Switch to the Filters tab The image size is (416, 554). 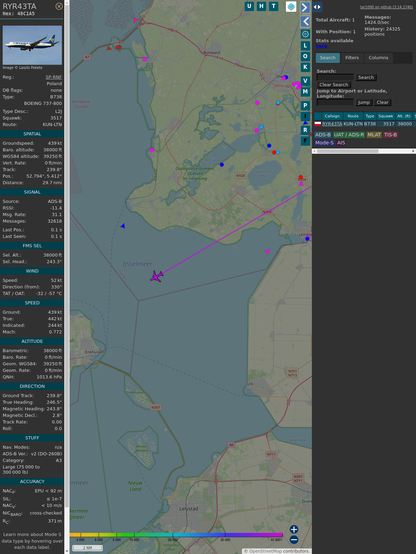pos(352,58)
